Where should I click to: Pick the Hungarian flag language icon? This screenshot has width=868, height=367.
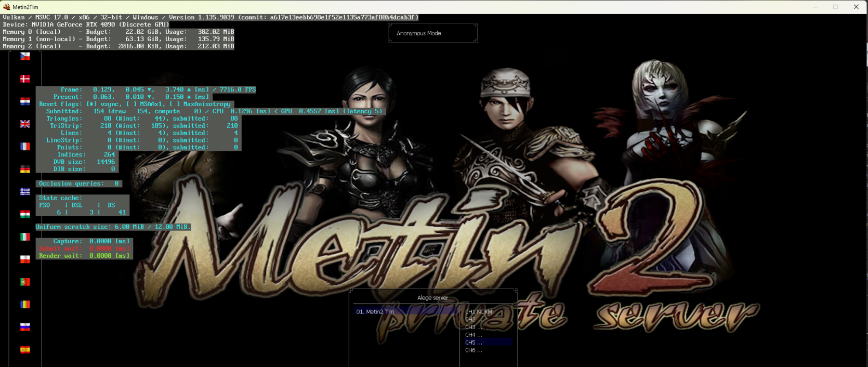[25, 214]
